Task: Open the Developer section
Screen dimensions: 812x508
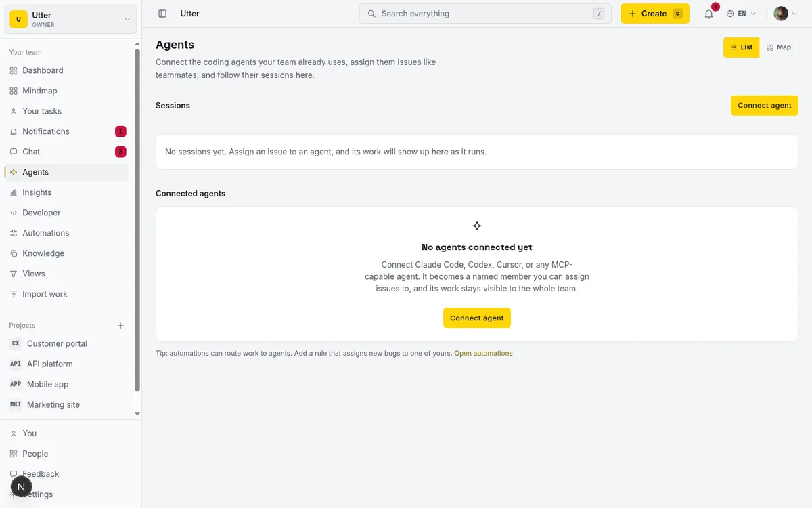Action: point(66,213)
